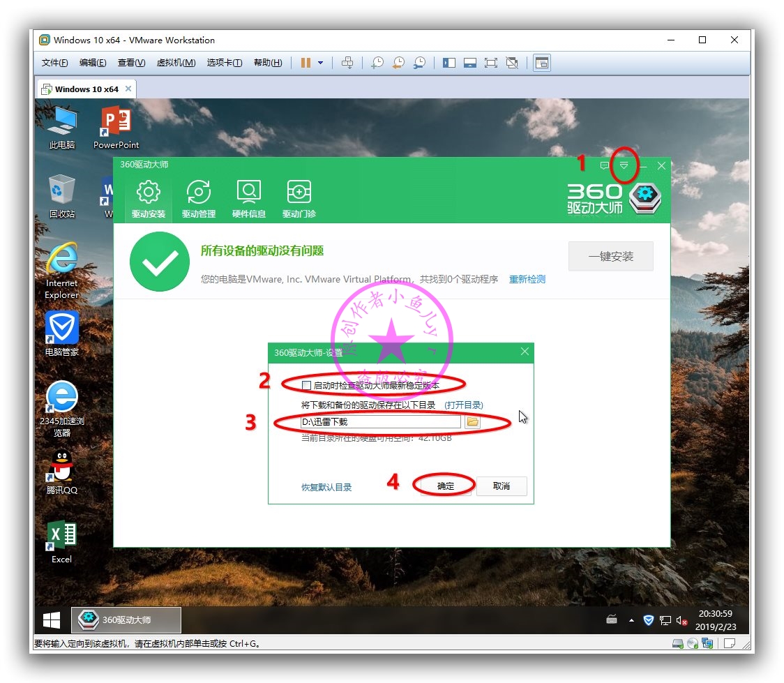Open the Internet Explorer desktop icon
This screenshot has height=683, width=784.
point(62,271)
